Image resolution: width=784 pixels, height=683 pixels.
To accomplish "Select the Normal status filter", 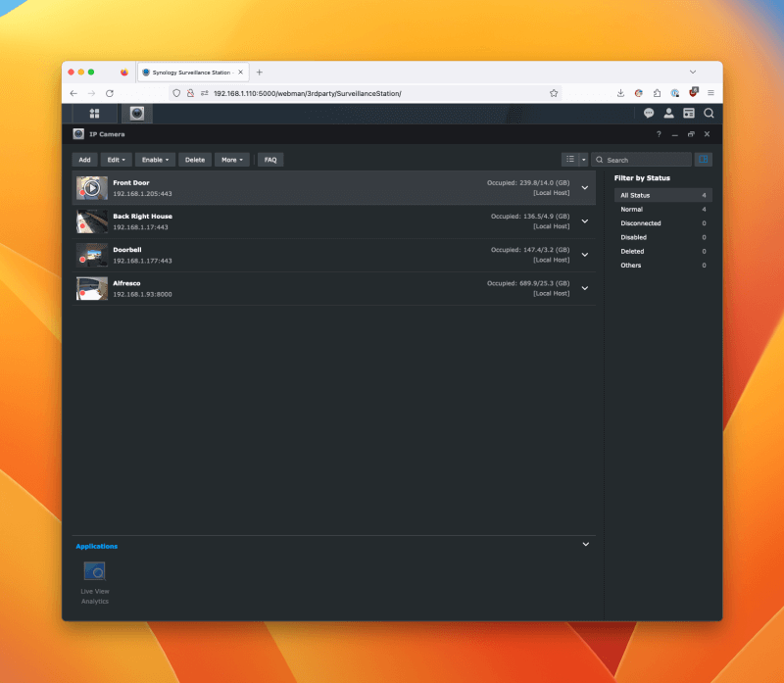I will (632, 210).
